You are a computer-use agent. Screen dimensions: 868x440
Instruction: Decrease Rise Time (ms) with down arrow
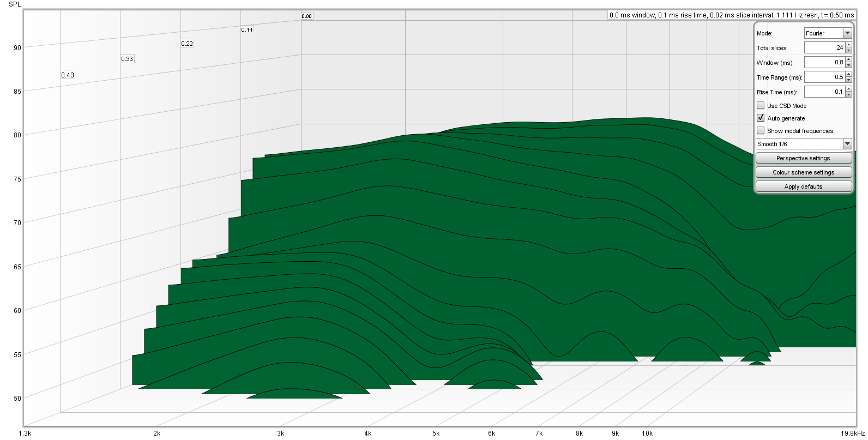(848, 95)
